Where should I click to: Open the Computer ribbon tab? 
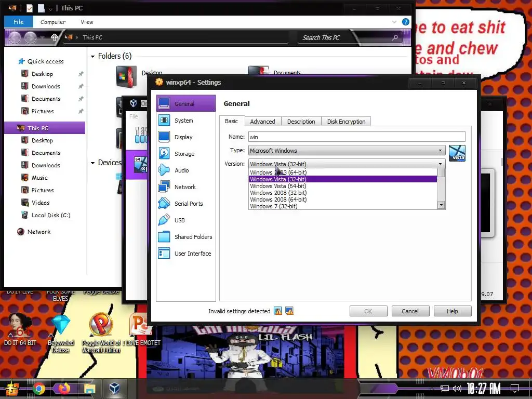[53, 22]
